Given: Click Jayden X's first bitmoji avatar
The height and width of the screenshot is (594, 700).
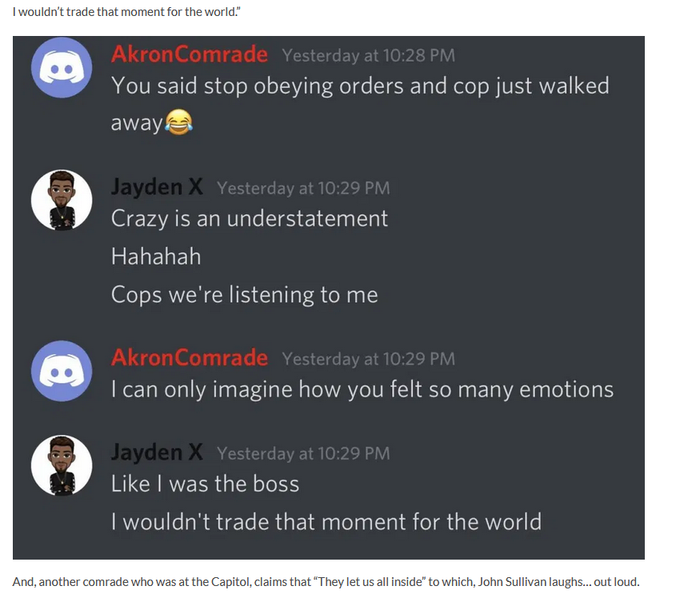Looking at the screenshot, I should click(x=62, y=200).
